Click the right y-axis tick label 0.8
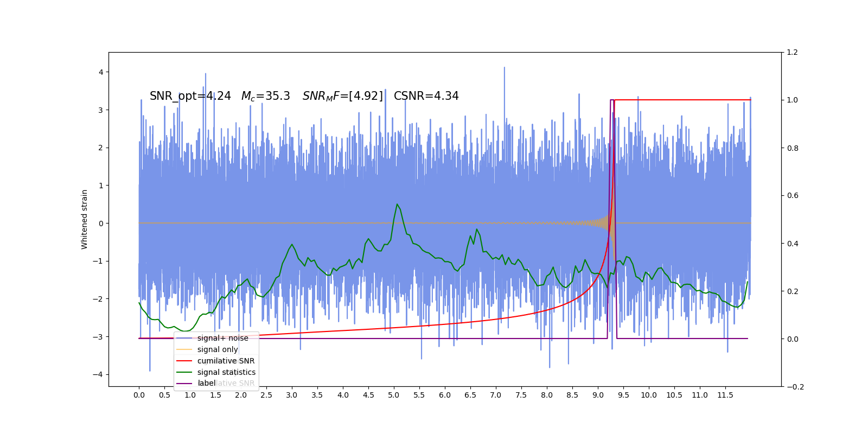The width and height of the screenshot is (868, 434). pos(793,148)
